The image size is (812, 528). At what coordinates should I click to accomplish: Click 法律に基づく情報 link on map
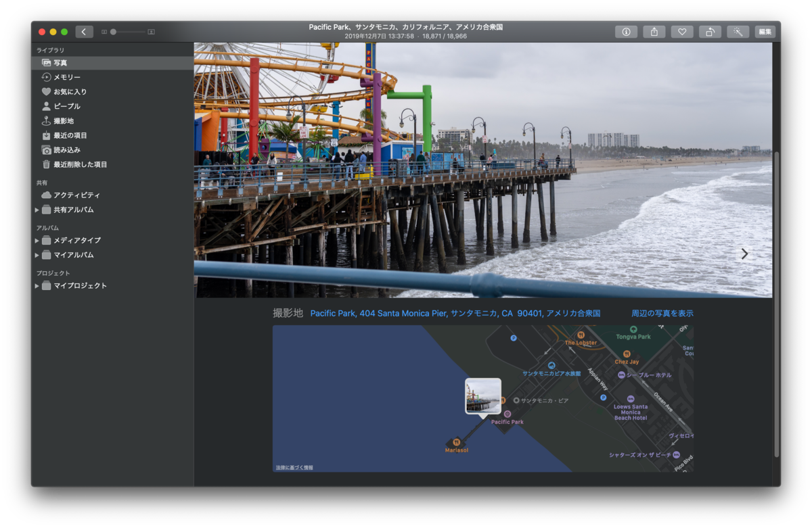point(294,468)
